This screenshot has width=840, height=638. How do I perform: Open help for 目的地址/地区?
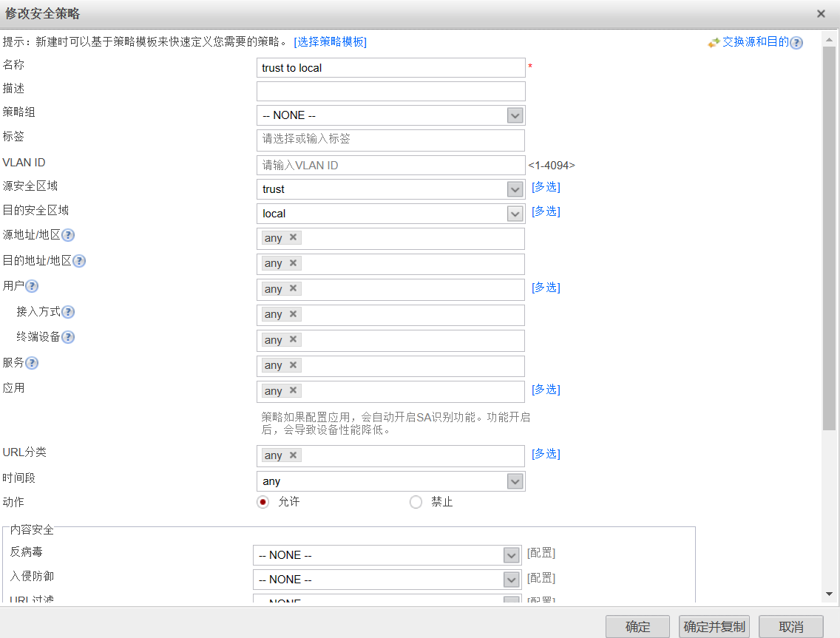coord(78,261)
